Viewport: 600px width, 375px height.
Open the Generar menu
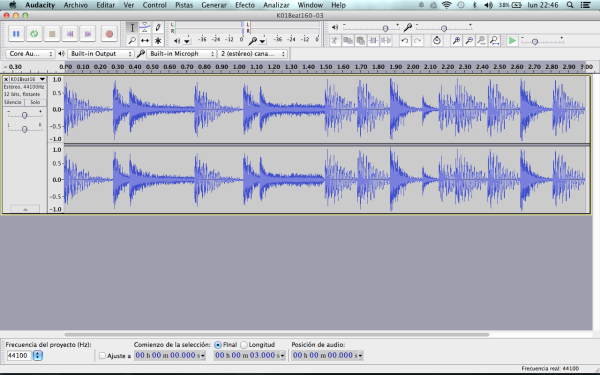[214, 5]
